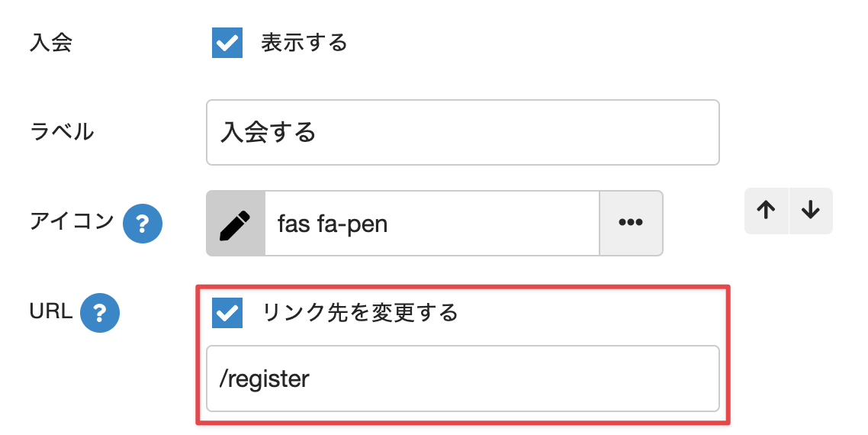Click the アイコン field label
This screenshot has width=868, height=435.
(x=72, y=222)
